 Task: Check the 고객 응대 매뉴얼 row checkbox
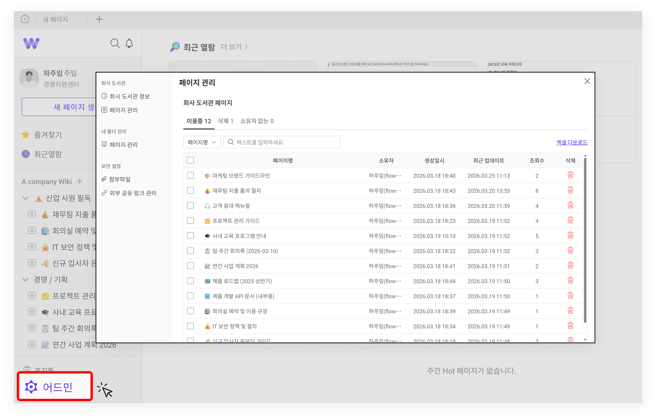(190, 206)
